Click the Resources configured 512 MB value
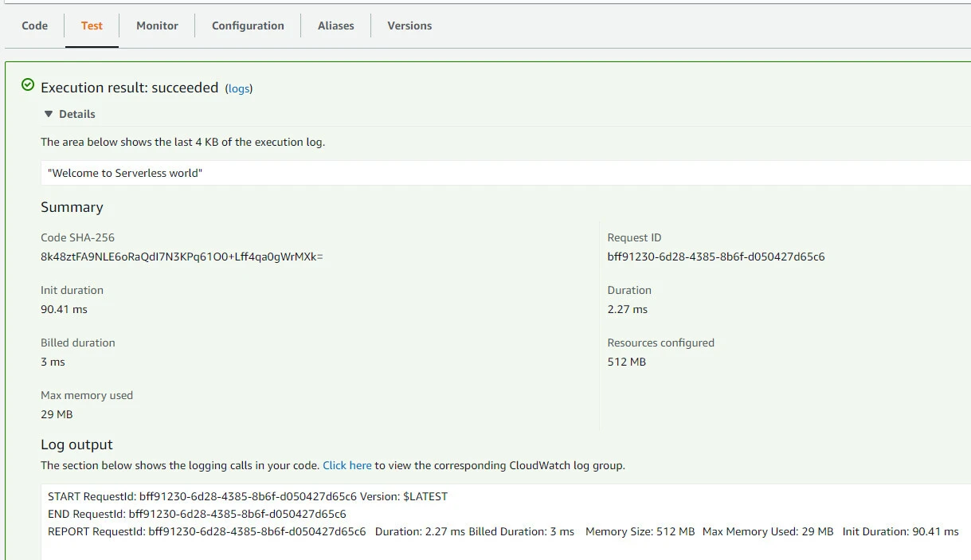 pyautogui.click(x=626, y=362)
